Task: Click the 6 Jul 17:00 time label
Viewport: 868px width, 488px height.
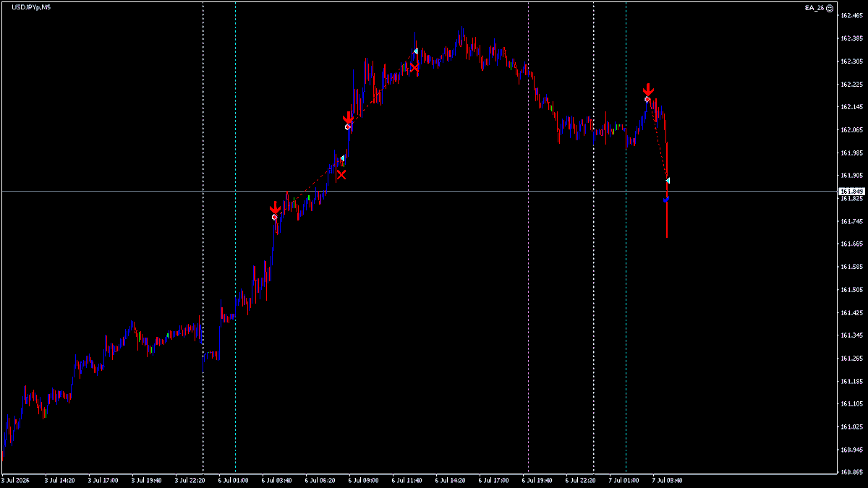Action: coord(494,479)
